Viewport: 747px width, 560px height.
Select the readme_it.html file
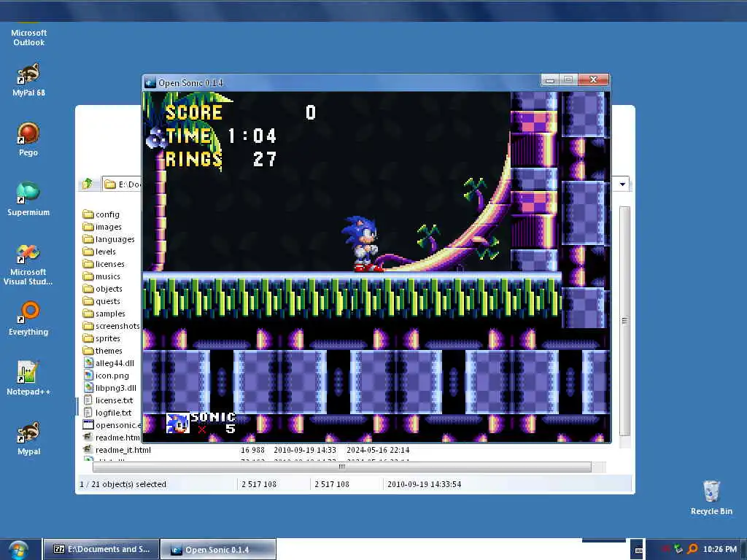(x=117, y=449)
